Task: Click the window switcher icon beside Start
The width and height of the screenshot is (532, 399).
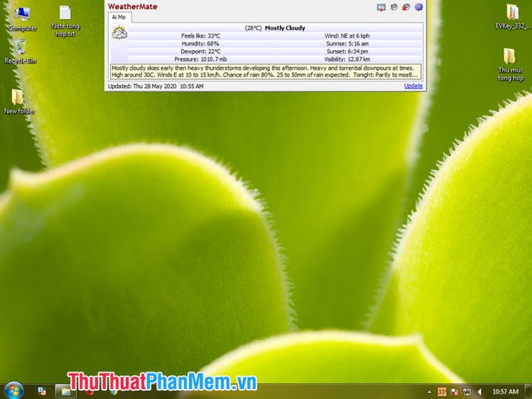Action: [42, 391]
